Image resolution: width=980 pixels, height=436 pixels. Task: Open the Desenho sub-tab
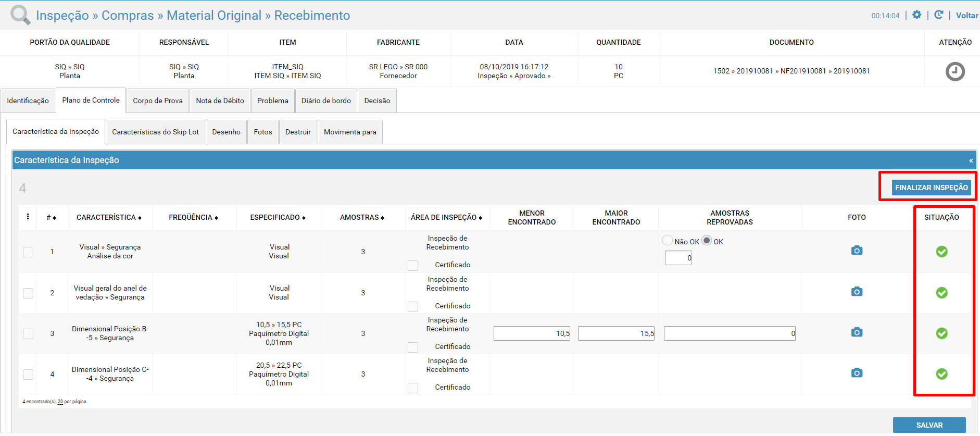pos(227,132)
